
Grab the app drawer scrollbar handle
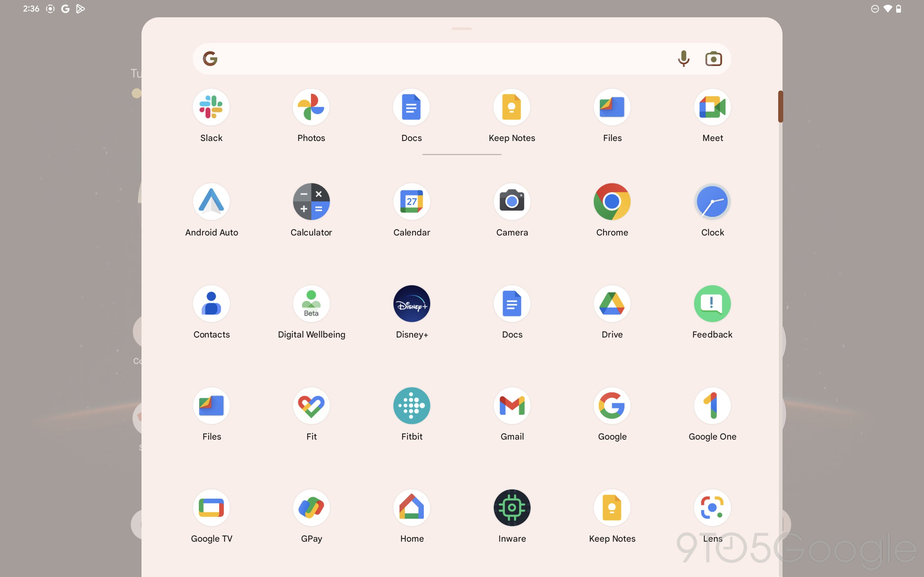(x=780, y=107)
